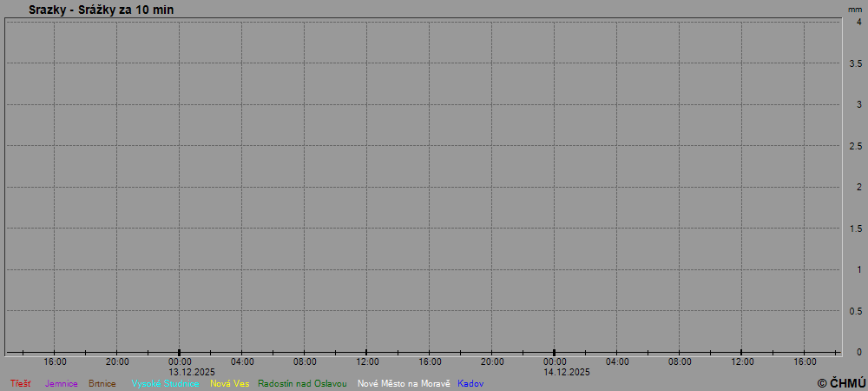Click the 13.12.2025 date label
Viewport: 868px width, 391px height.
[x=192, y=372]
